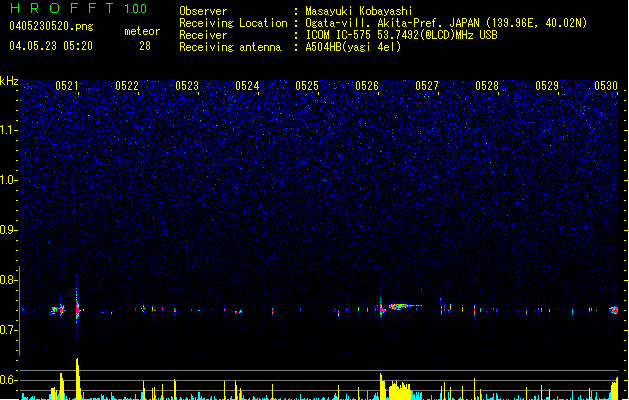Click the 0521 time marker
This screenshot has width=629, height=400.
click(x=67, y=86)
